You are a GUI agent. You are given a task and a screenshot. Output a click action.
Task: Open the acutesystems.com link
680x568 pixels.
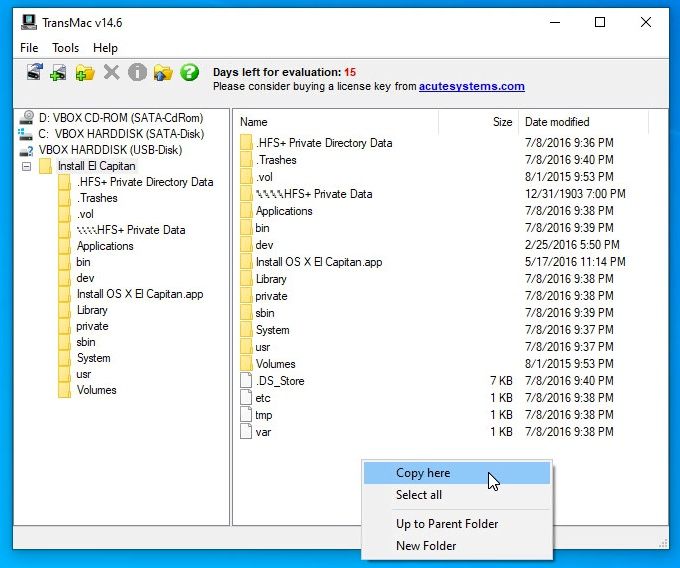coord(471,86)
